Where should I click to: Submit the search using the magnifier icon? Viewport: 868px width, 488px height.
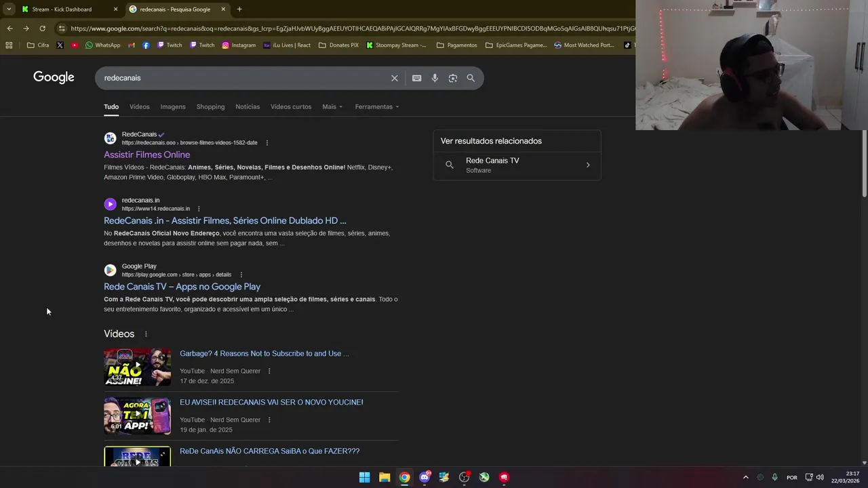[471, 78]
